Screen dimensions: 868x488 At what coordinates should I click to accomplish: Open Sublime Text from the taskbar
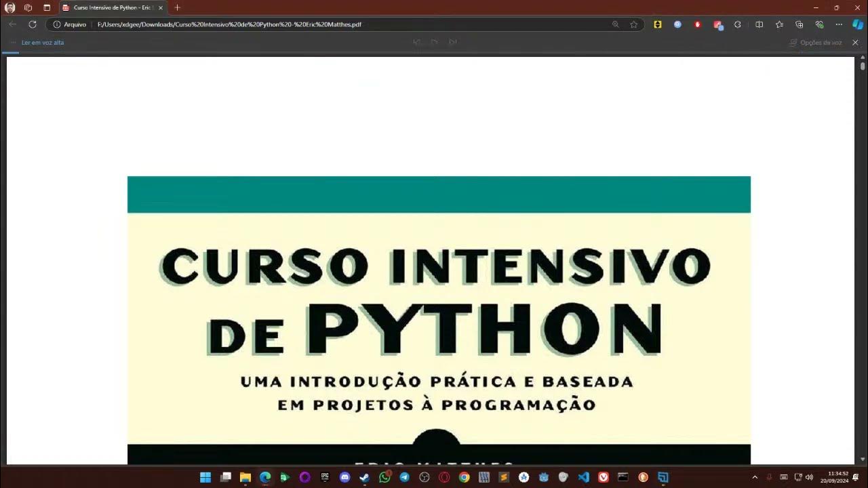point(504,477)
